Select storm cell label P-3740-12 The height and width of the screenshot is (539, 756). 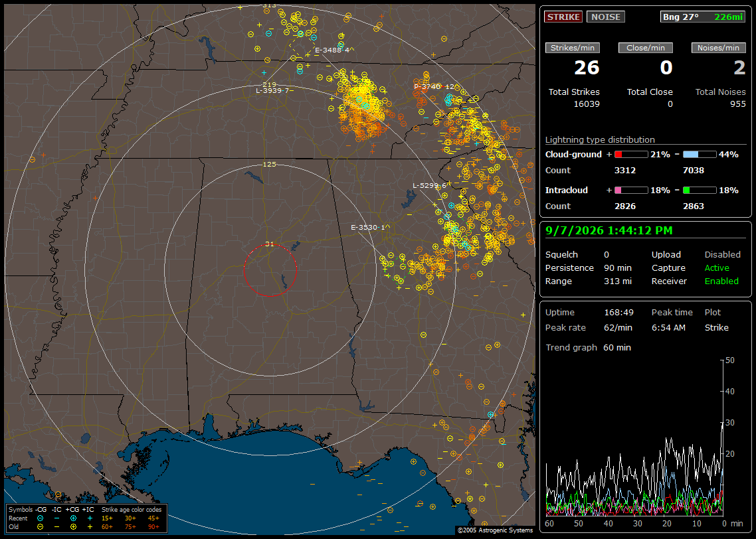point(434,87)
